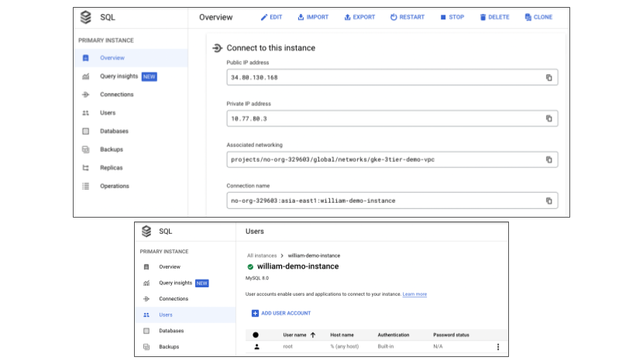This screenshot has width=643, height=364.
Task: Click Connections icon in top window sidebar
Action: [x=86, y=94]
